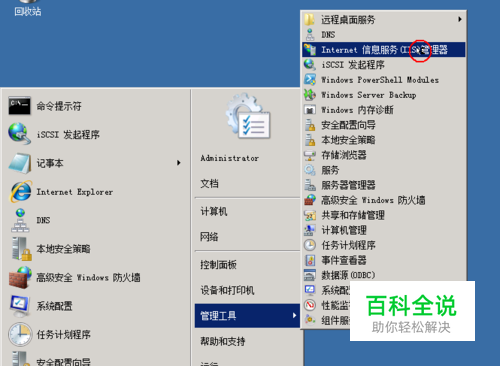Click the IIS manager icon in submenu
Screen dimensions: 500x366
310,50
